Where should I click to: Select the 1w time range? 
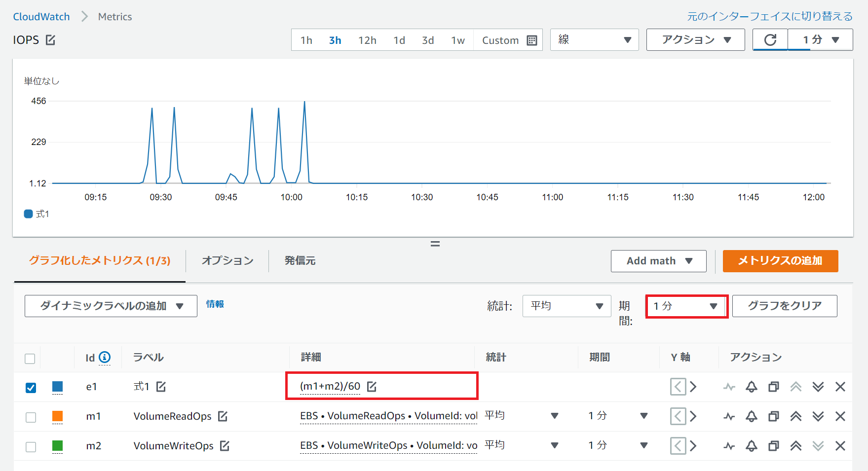[458, 40]
